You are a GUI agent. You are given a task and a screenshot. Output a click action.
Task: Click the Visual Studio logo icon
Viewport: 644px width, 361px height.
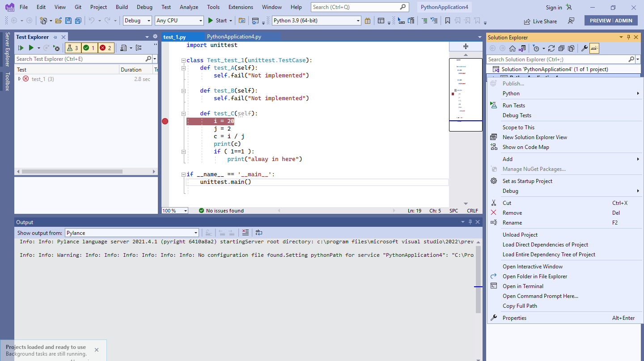tap(9, 7)
